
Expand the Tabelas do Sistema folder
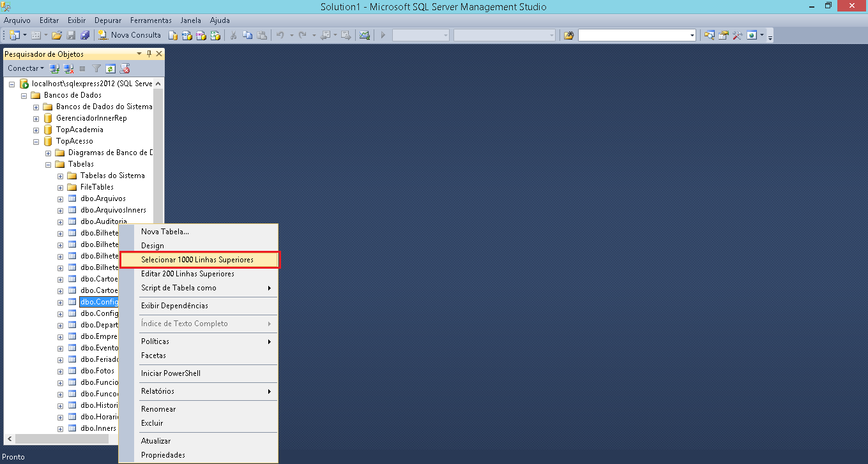[60, 176]
